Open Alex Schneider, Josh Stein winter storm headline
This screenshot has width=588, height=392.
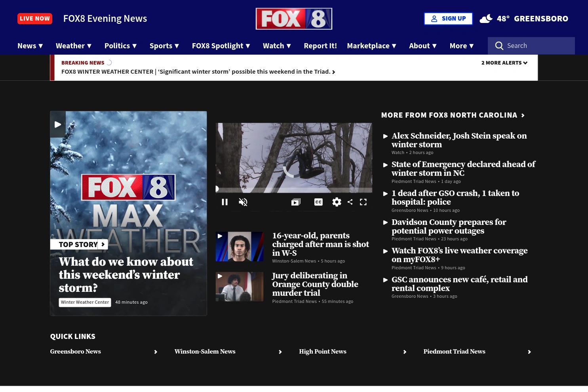pos(459,140)
